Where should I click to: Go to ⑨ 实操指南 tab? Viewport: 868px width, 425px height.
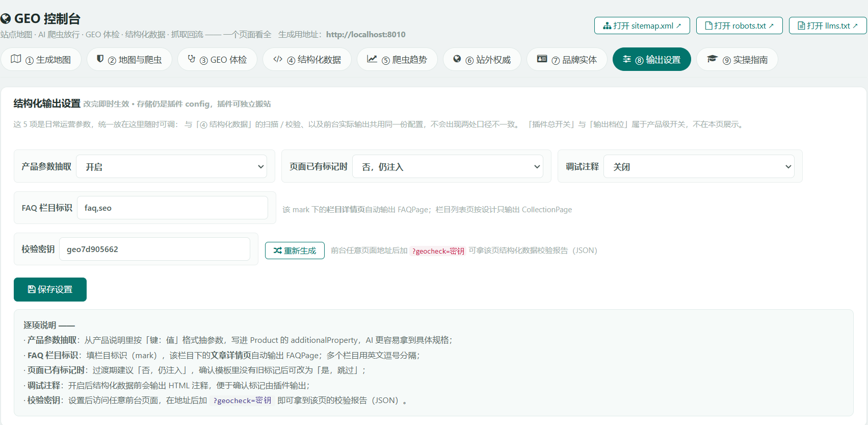point(737,59)
